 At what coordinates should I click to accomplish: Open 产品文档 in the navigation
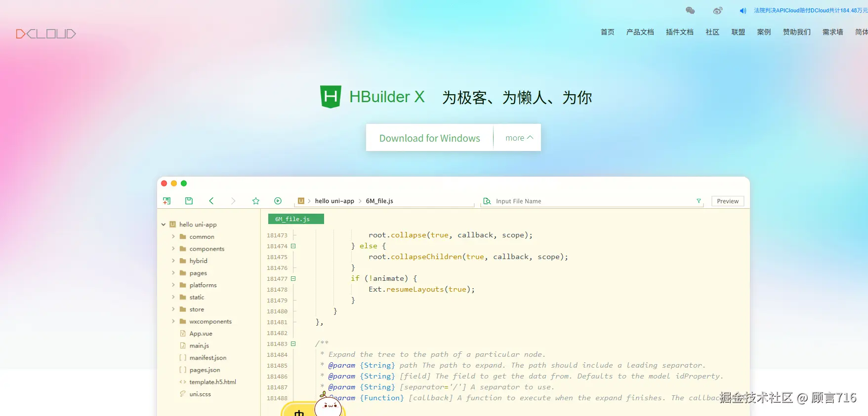640,32
